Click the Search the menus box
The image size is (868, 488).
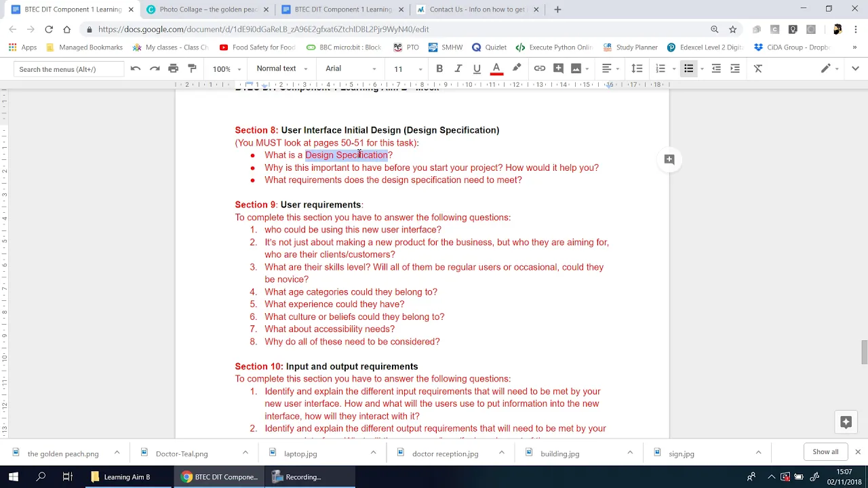tap(68, 69)
